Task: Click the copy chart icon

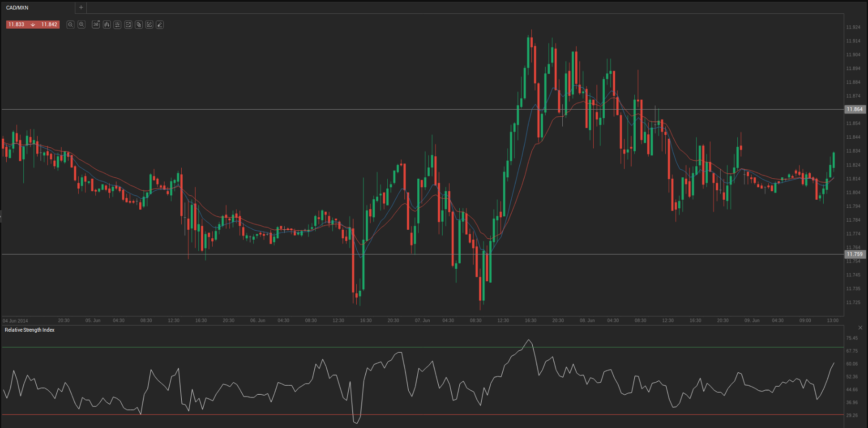Action: [x=139, y=24]
